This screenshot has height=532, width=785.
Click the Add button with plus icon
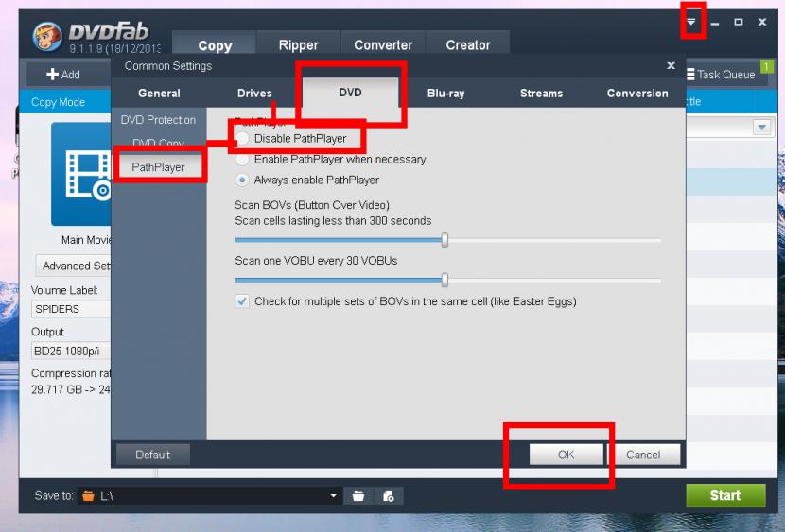(x=63, y=75)
